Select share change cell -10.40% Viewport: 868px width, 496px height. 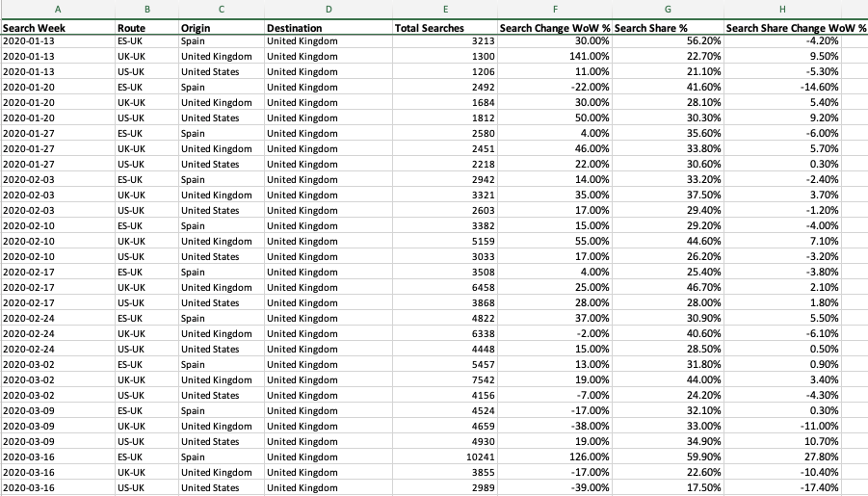tap(782, 472)
